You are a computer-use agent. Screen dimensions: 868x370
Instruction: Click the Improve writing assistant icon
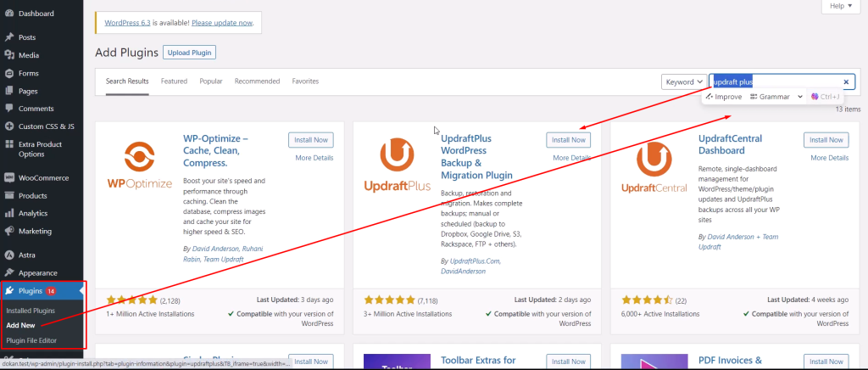point(709,97)
